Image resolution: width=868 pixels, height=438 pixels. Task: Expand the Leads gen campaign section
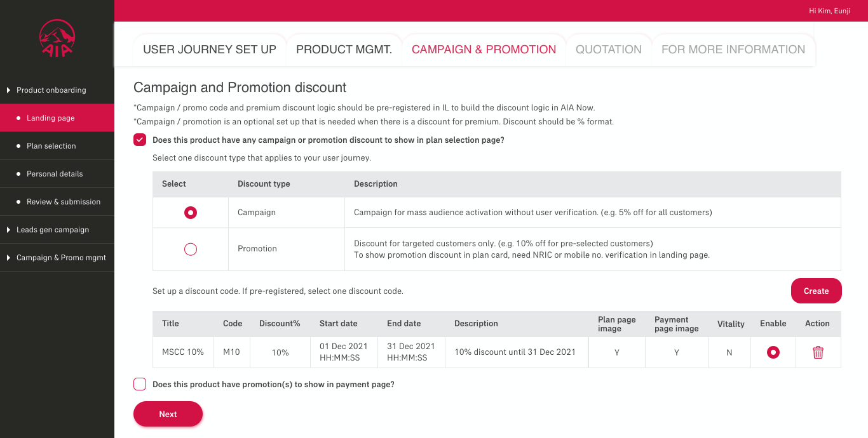click(x=57, y=230)
